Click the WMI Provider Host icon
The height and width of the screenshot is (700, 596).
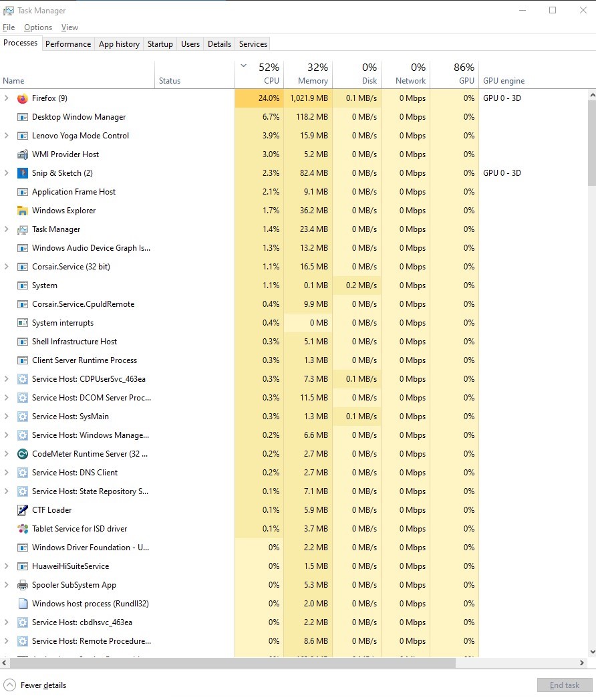[22, 155]
